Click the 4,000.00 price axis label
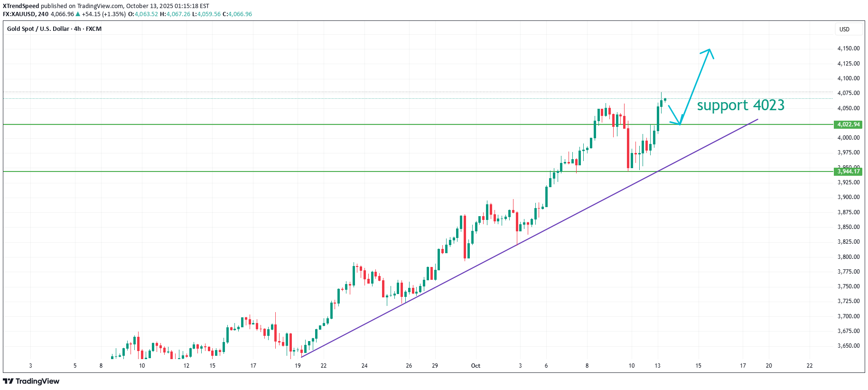868x390 pixels. (848, 138)
